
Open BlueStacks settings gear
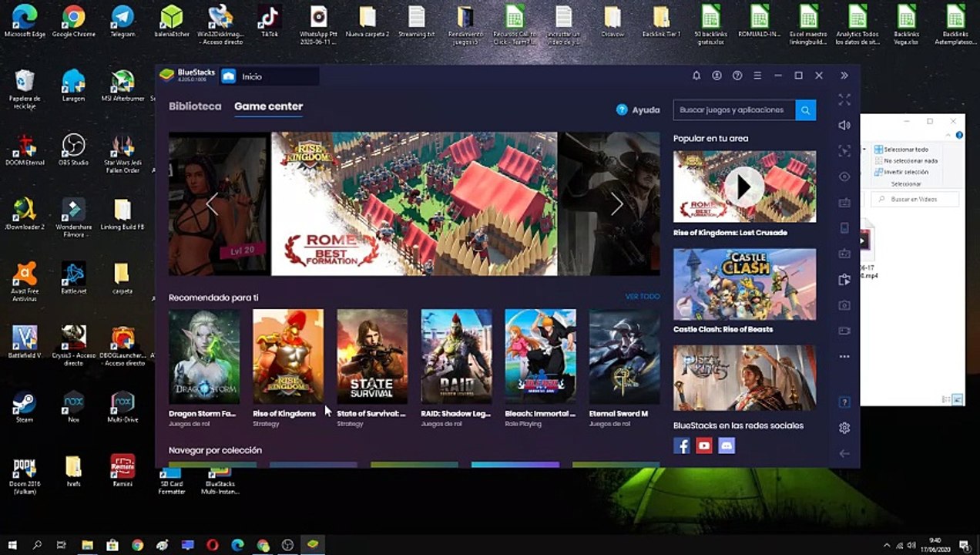[844, 428]
